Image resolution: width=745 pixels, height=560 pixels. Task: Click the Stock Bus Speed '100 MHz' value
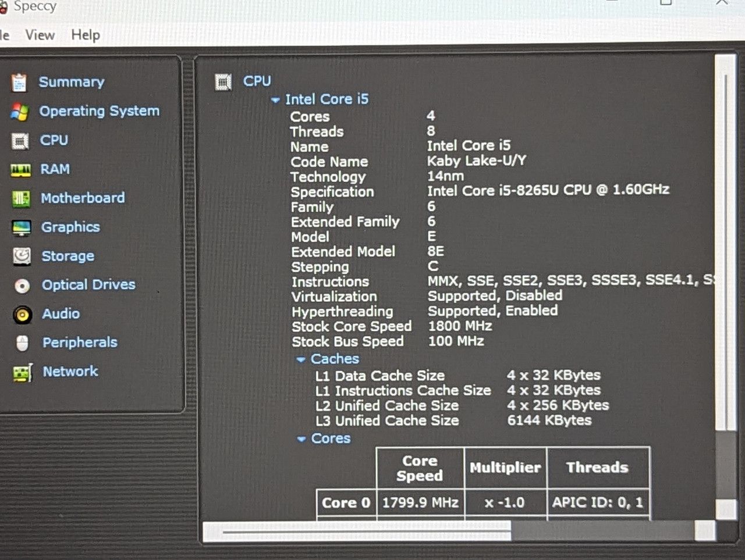(456, 341)
